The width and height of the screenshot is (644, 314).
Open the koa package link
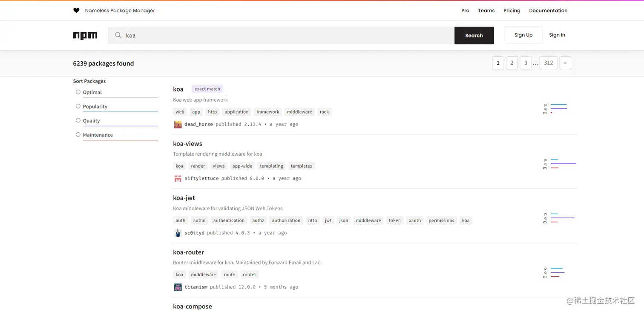(178, 89)
